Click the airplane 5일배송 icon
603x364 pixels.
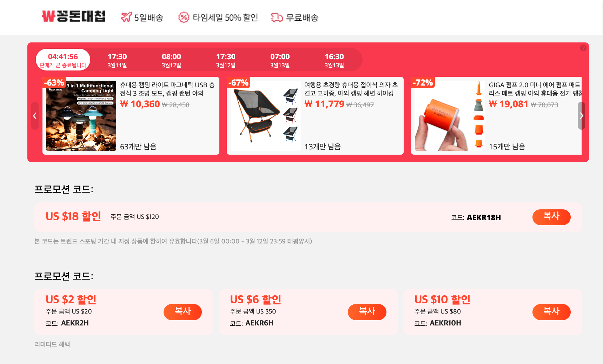click(x=126, y=17)
